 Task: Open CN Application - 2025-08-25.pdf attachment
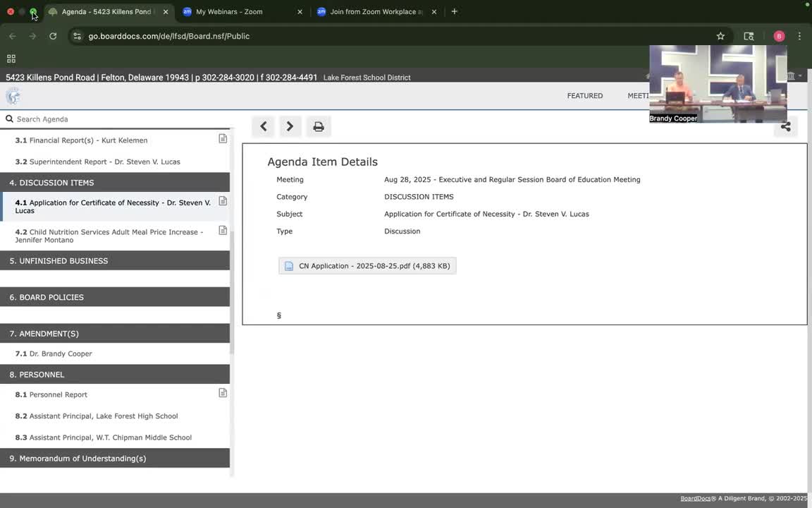click(367, 266)
